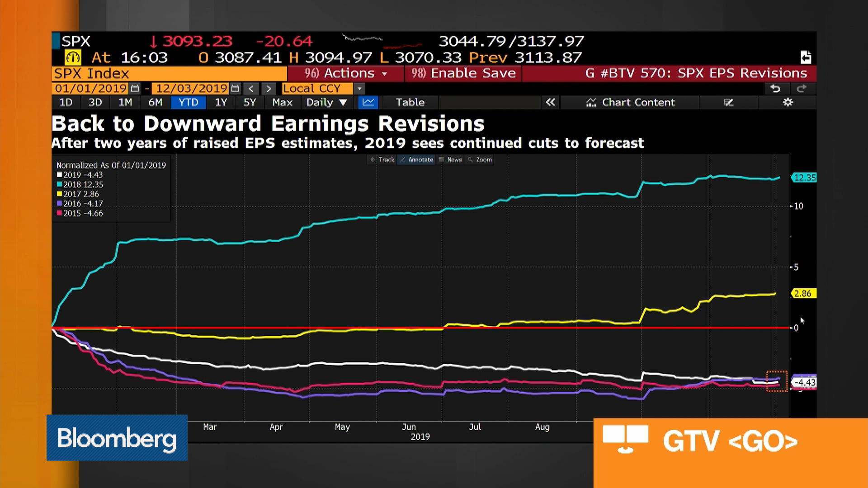Viewport: 868px width, 488px height.
Task: Select the YTD range tab
Action: (188, 103)
